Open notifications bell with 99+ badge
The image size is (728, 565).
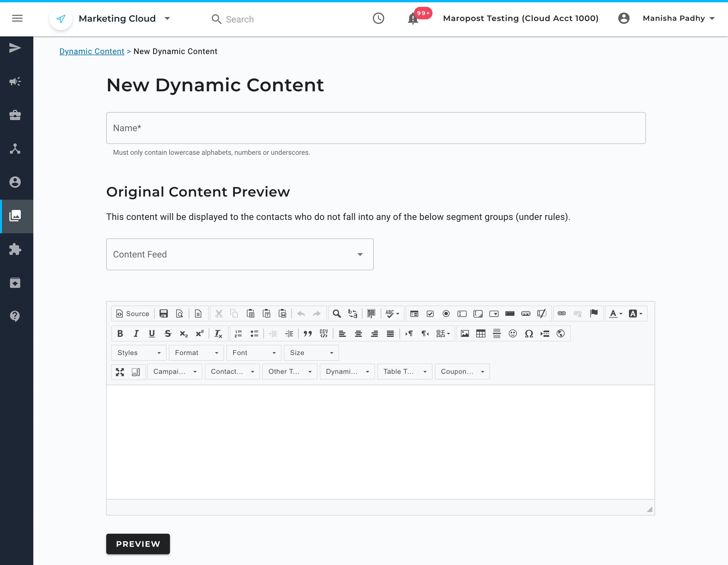click(413, 19)
